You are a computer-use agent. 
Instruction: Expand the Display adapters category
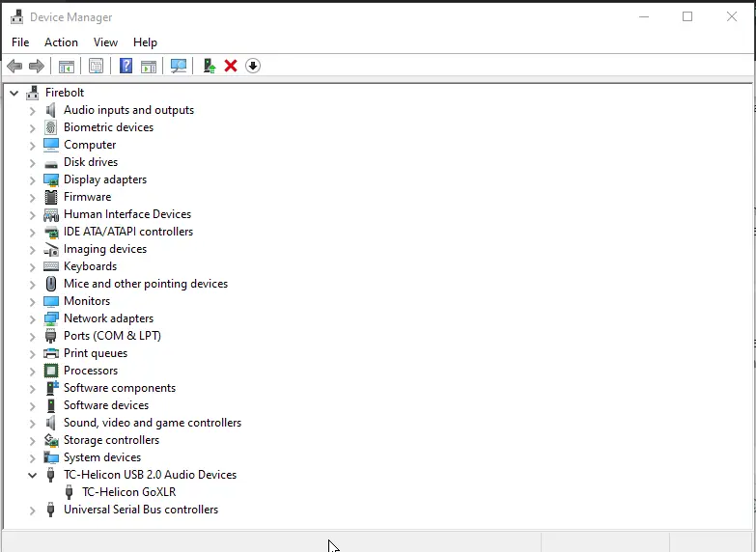click(x=33, y=179)
